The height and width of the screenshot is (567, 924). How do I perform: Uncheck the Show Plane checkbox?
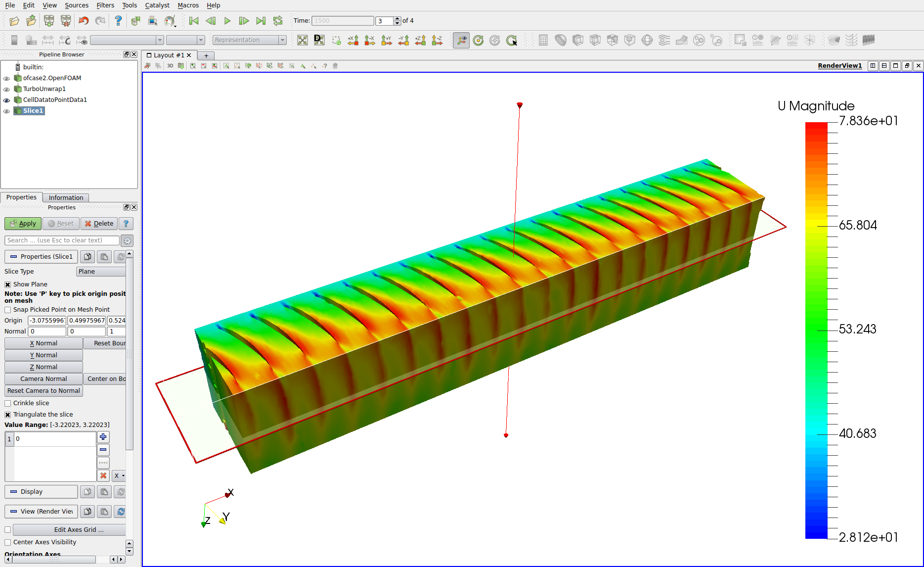click(x=8, y=284)
